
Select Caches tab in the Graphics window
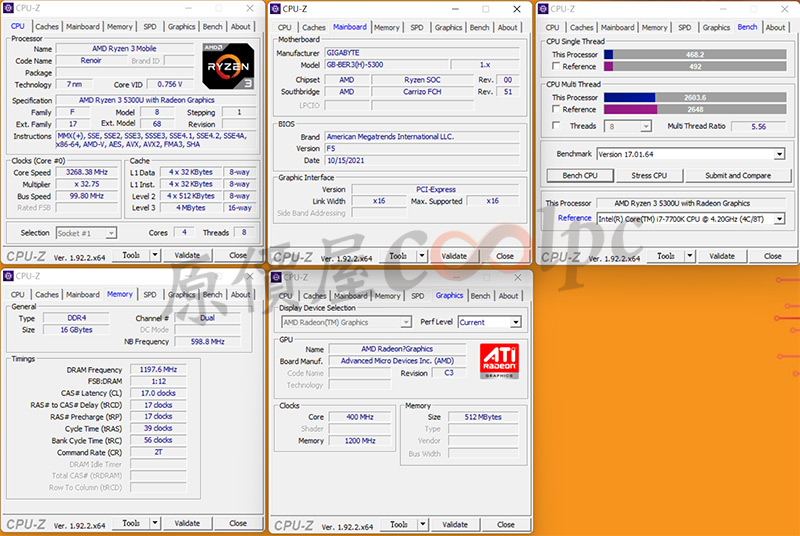coord(314,296)
